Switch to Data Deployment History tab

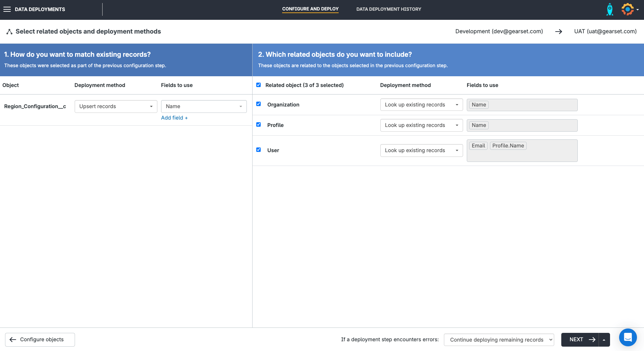388,9
